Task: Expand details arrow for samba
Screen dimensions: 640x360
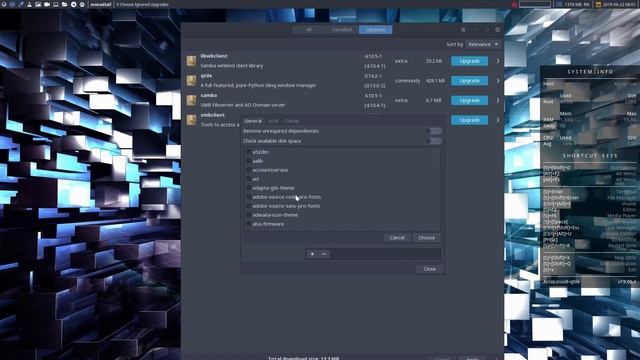Action: pyautogui.click(x=498, y=100)
